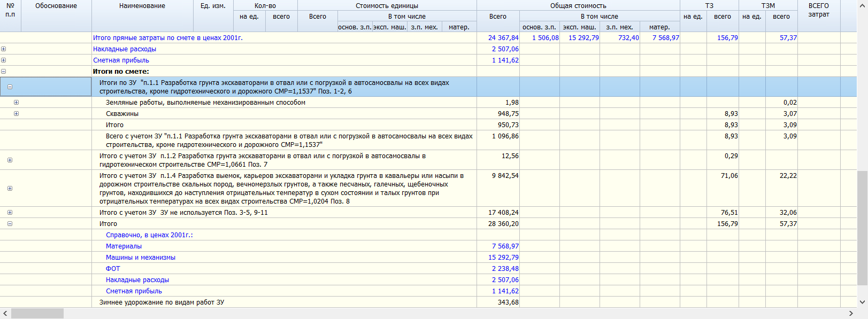This screenshot has height=319, width=868.
Task: Click the vertical scrollbar down arrow
Action: 862,302
